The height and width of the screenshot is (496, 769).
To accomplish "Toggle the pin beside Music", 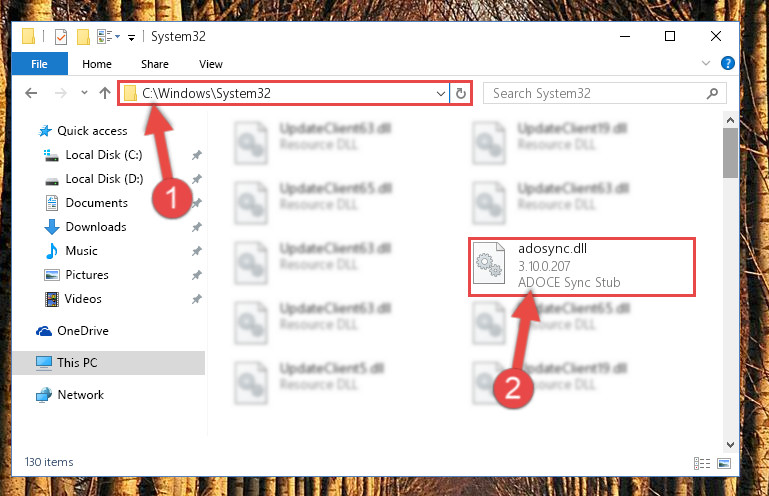I will [x=197, y=251].
